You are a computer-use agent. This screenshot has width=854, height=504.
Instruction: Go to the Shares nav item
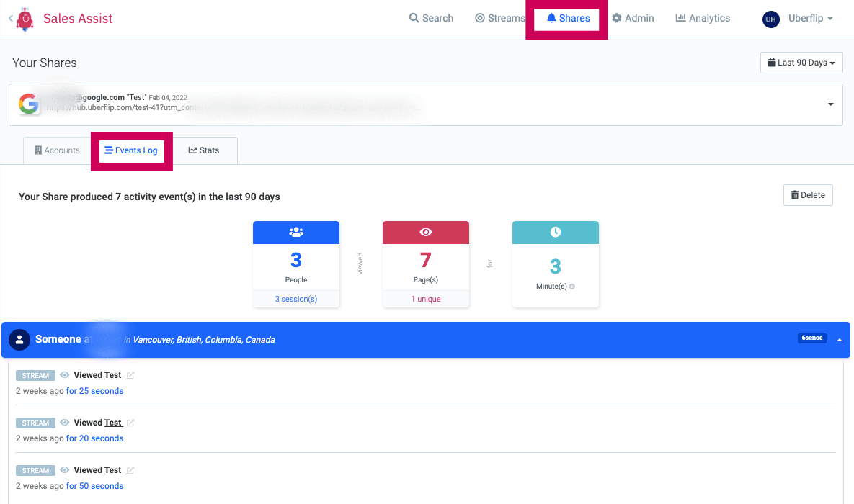[568, 18]
